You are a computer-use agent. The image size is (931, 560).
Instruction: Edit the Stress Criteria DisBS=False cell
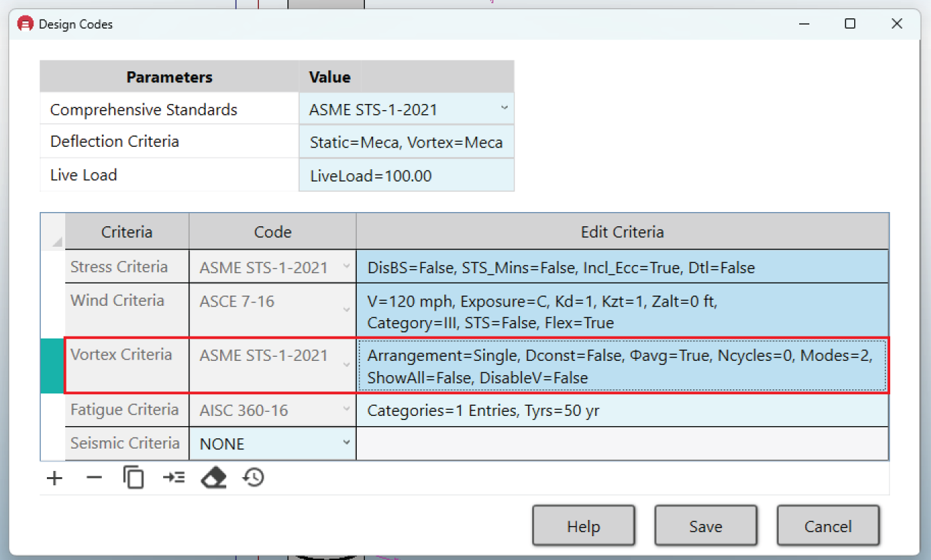[x=622, y=267]
